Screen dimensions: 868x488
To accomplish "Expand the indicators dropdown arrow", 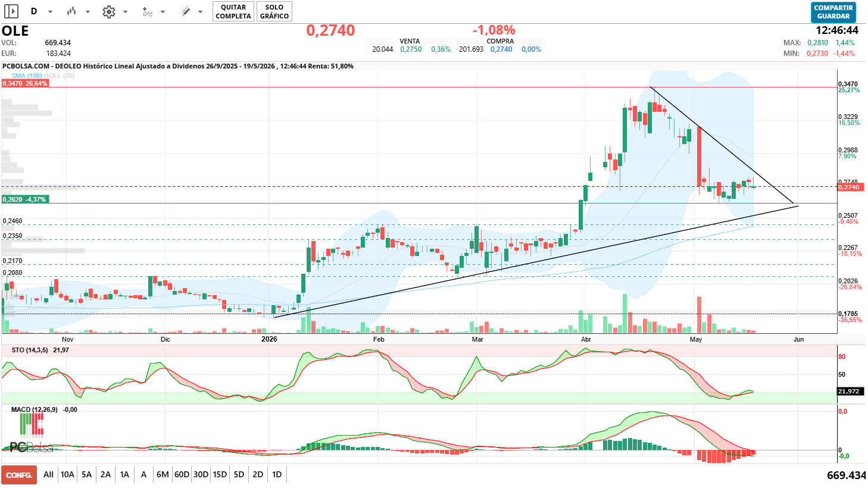I will point(163,12).
